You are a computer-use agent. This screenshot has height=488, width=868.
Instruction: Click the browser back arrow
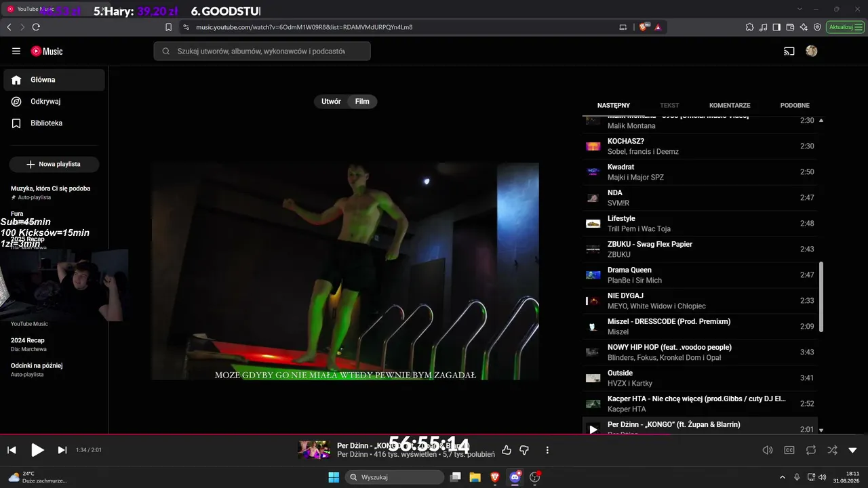(x=9, y=27)
